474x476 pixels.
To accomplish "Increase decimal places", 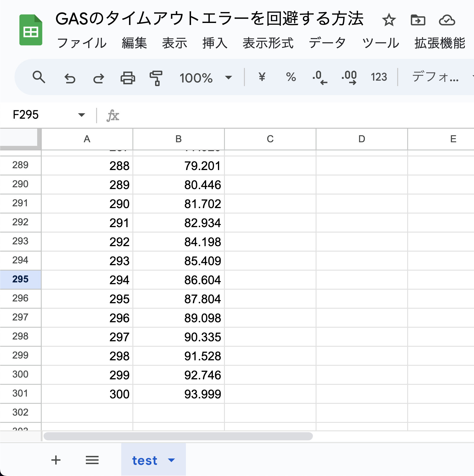I will [x=349, y=77].
